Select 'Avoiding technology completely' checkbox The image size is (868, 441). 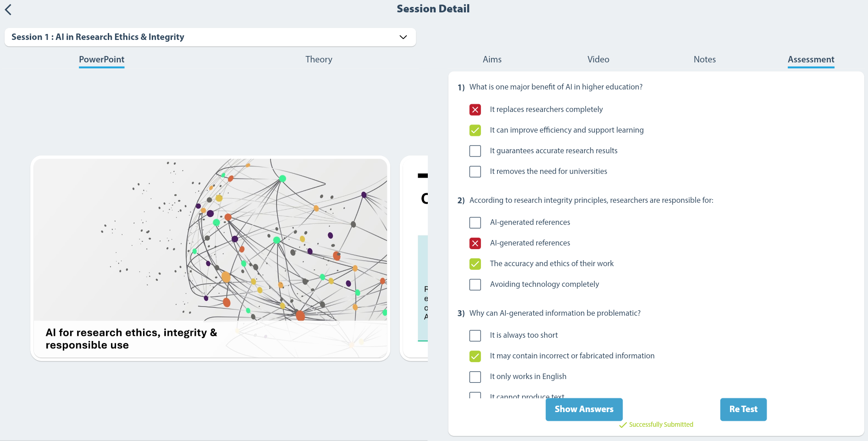point(475,285)
